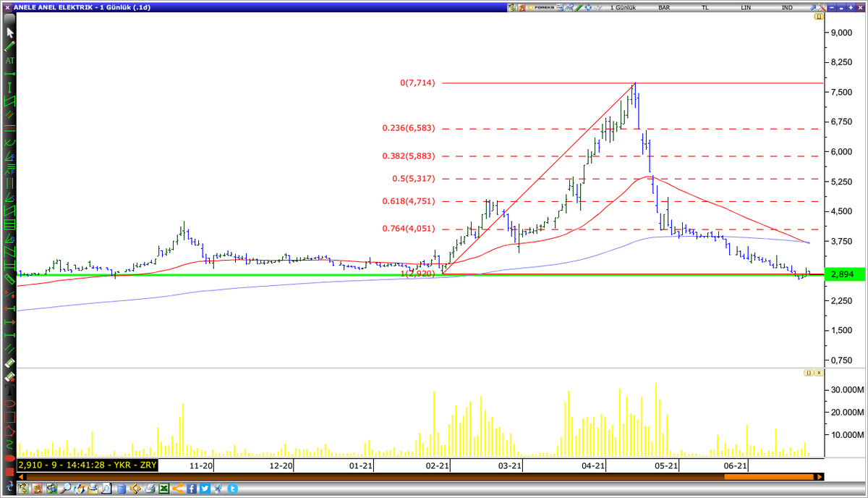
Task: Click the yellow status readout 2,910 - 9 - 14:41:28
Action: 87,465
